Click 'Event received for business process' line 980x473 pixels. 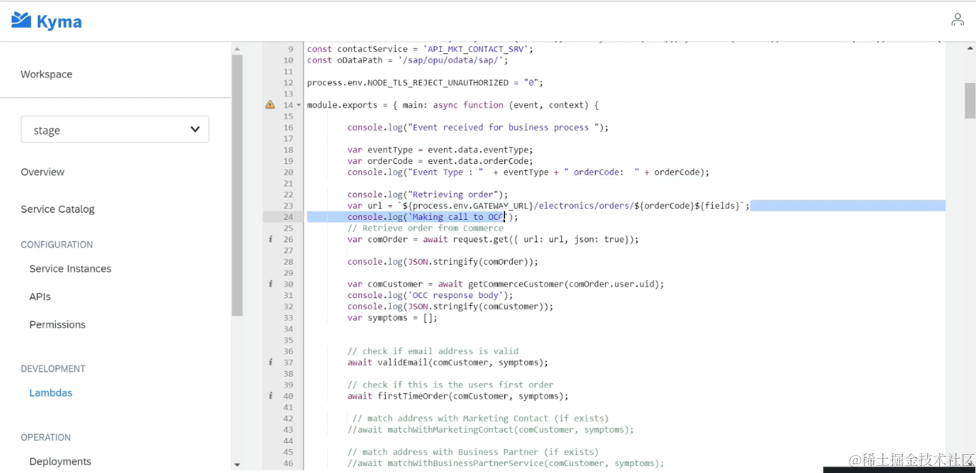[x=478, y=127]
